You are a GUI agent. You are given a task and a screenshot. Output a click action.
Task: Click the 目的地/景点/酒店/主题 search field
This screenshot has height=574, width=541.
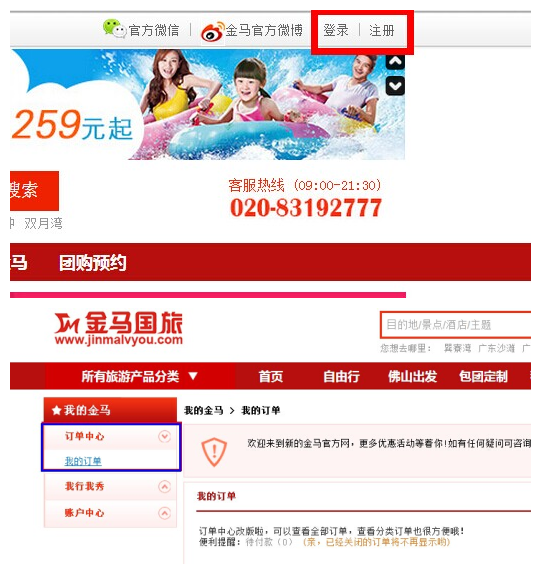[x=456, y=325]
